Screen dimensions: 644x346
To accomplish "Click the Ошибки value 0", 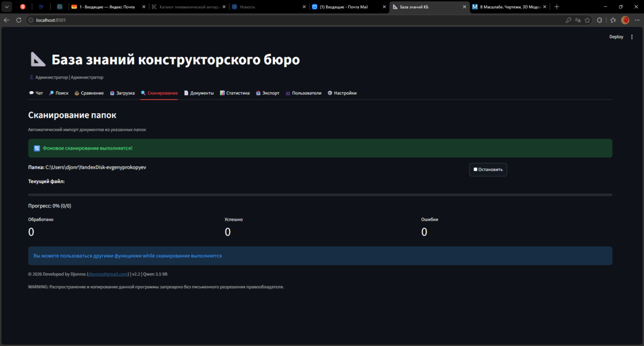I will 424,232.
